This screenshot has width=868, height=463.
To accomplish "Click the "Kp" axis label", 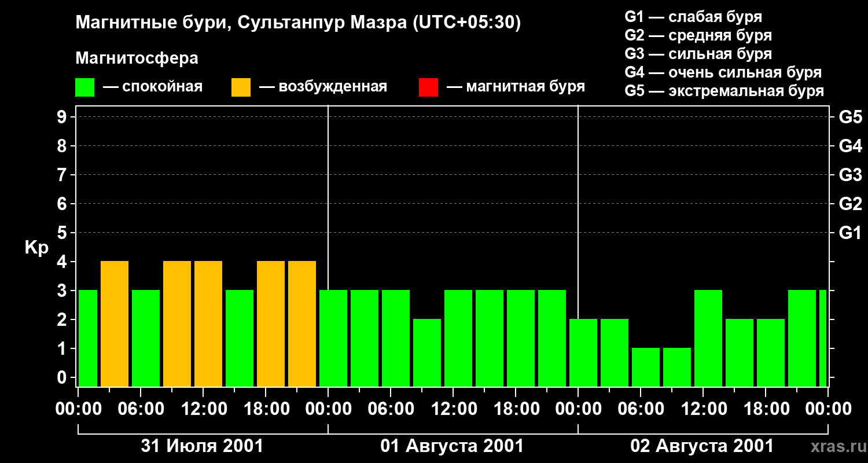I will (x=36, y=248).
